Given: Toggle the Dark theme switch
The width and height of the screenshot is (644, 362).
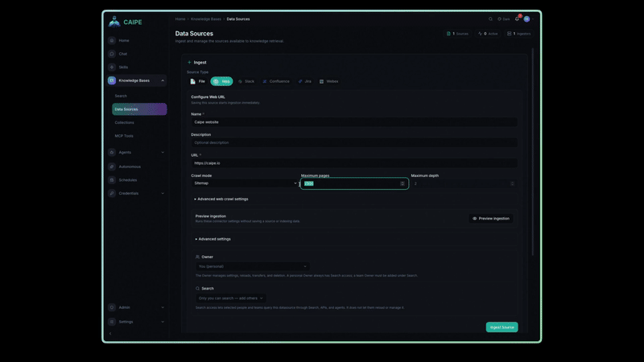Looking at the screenshot, I should coord(504,19).
